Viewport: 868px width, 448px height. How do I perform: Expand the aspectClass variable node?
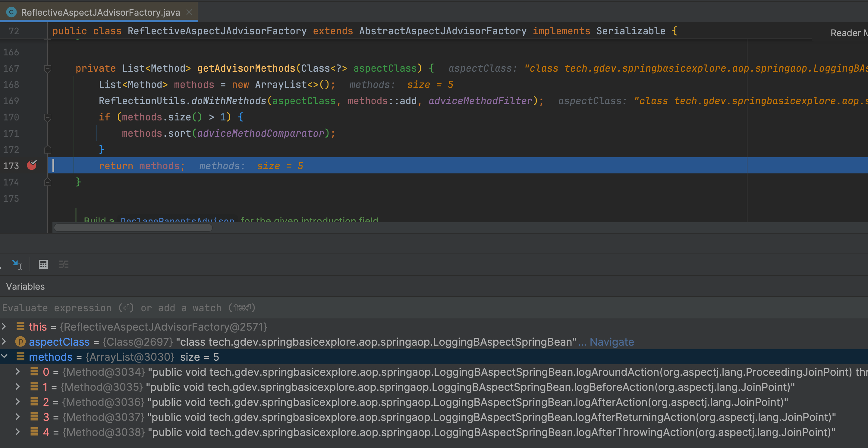click(4, 341)
